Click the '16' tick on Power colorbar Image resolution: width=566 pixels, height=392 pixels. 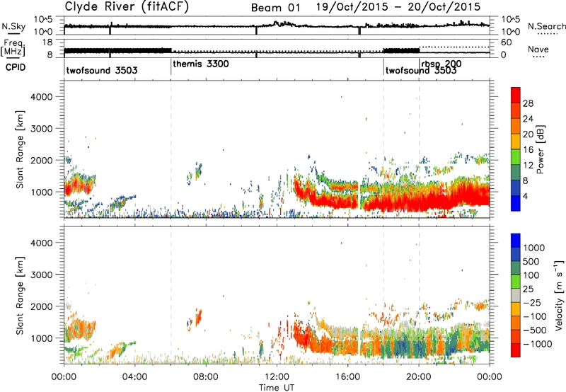click(528, 150)
